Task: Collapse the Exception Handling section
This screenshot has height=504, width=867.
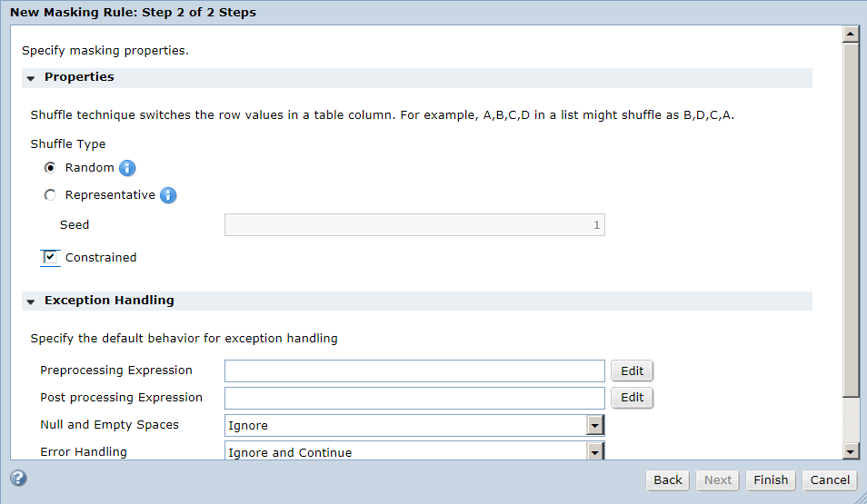Action: point(31,301)
